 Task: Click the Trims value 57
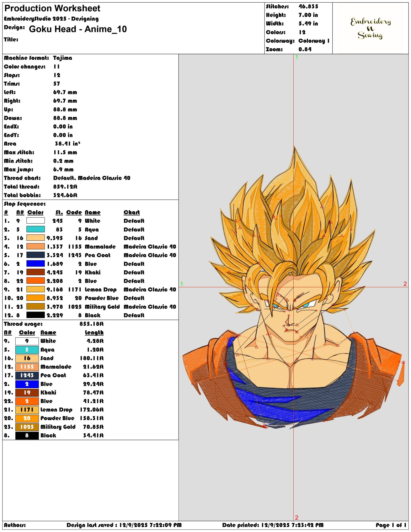pos(57,84)
